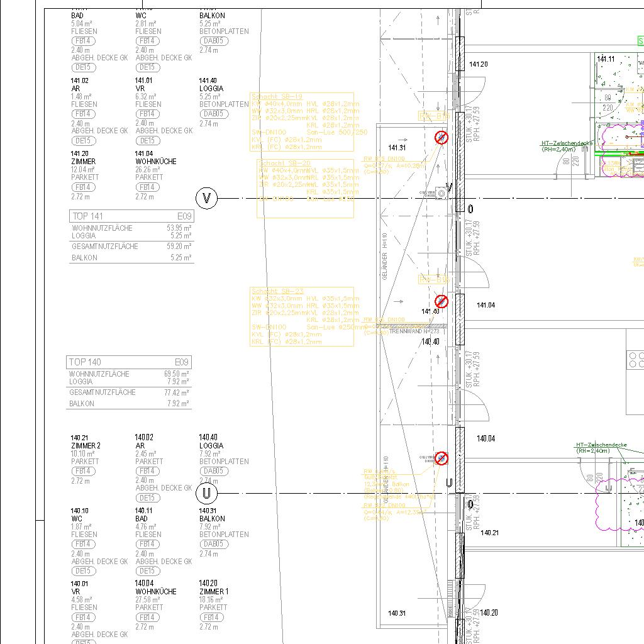Select the grid axis bubble labeled U
Screen dimensions: 644x644
coord(206,494)
